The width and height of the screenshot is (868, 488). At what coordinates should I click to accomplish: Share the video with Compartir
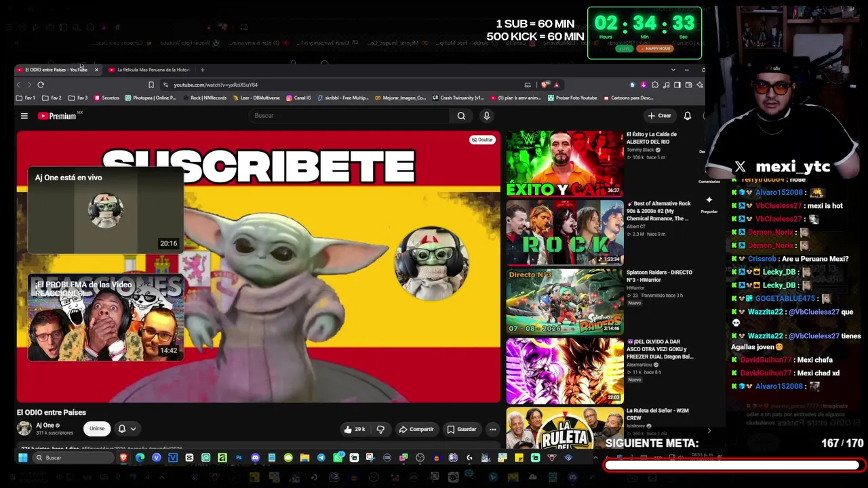pyautogui.click(x=416, y=429)
